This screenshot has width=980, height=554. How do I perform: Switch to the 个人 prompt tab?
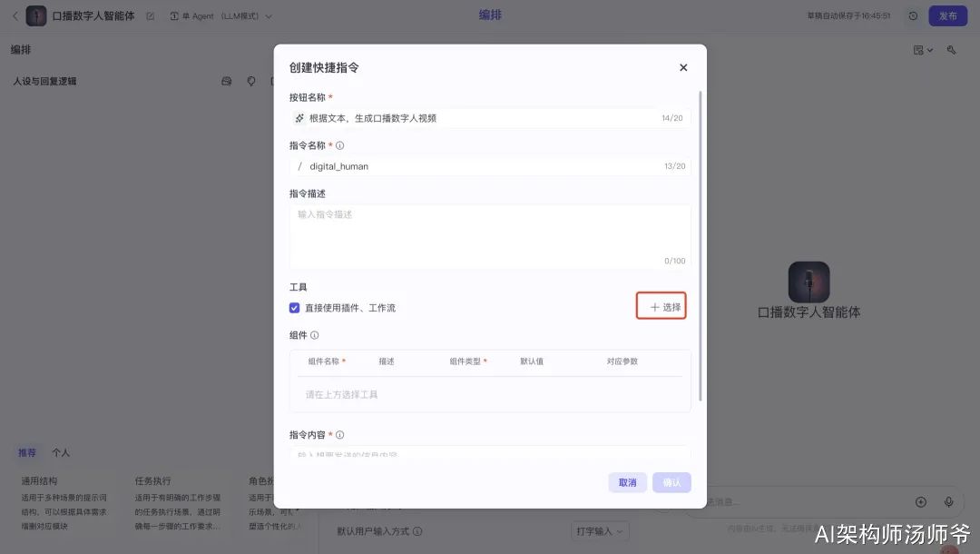pyautogui.click(x=61, y=452)
